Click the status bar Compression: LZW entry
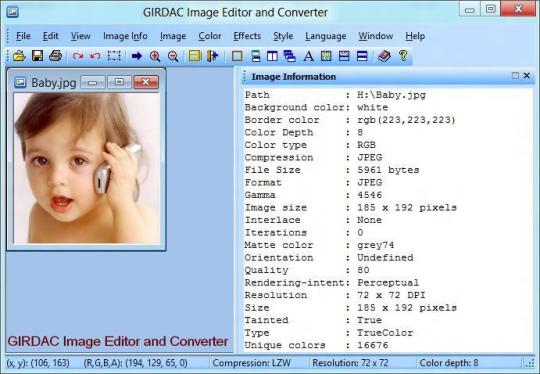This screenshot has width=540, height=374. click(251, 363)
